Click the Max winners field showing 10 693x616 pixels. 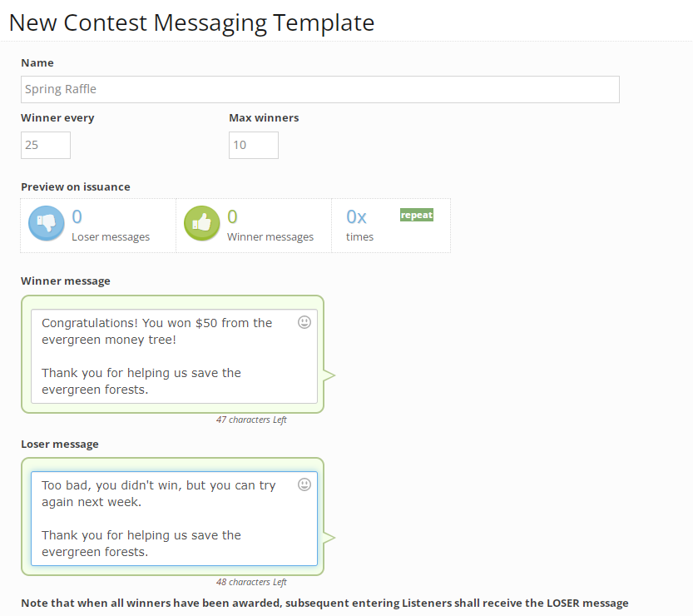(253, 145)
